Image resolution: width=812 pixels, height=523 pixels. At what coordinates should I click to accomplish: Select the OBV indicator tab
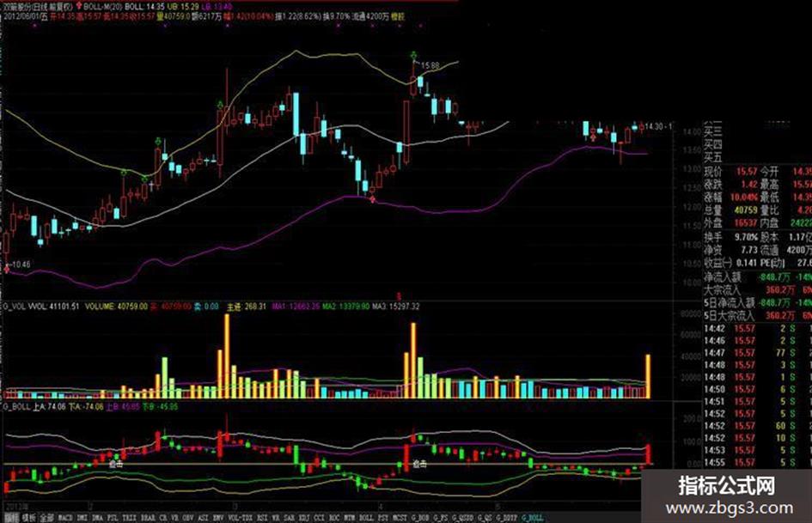[188, 517]
